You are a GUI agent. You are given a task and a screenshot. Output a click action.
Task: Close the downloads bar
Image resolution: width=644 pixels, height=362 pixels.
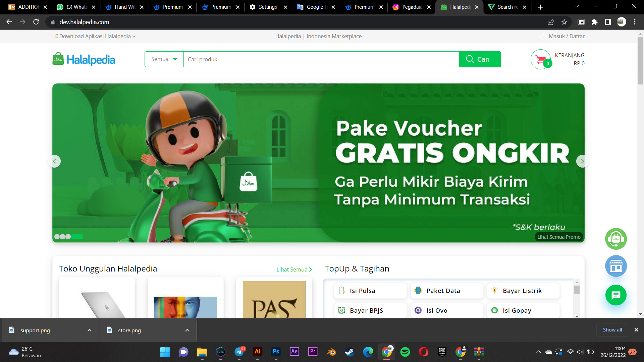[636, 330]
